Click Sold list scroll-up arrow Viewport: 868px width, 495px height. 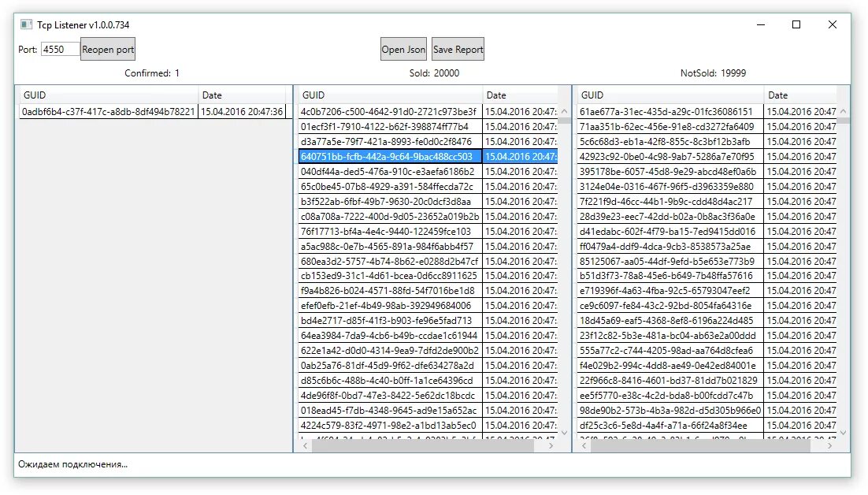pos(564,111)
